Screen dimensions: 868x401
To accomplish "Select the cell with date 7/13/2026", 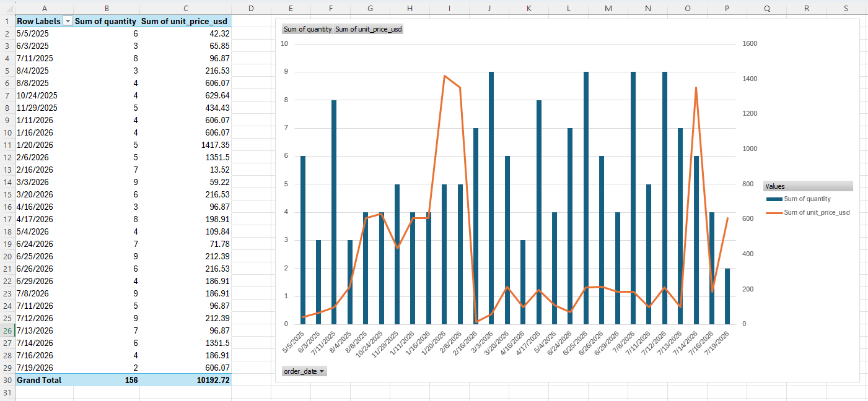I will click(x=44, y=330).
